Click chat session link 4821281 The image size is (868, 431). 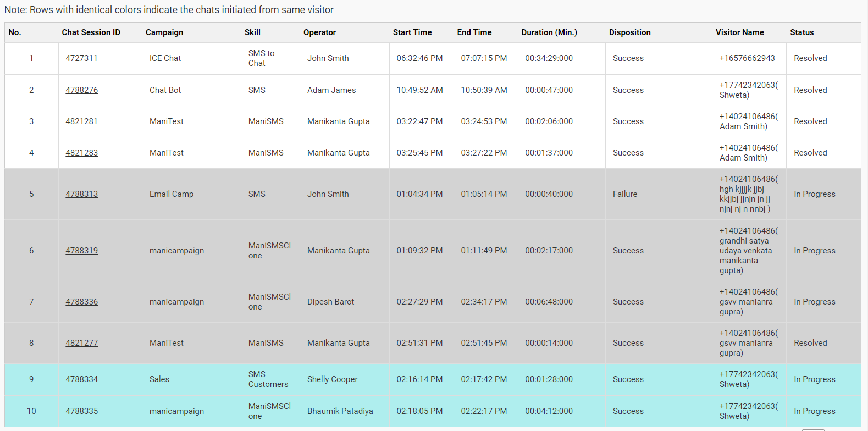pos(81,121)
